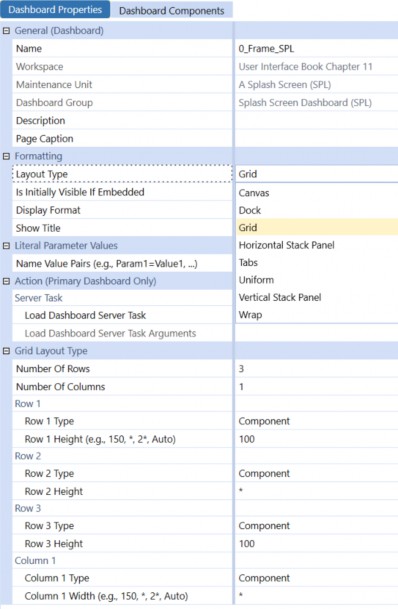
Task: Select the Display Format property label
Action: click(x=48, y=210)
